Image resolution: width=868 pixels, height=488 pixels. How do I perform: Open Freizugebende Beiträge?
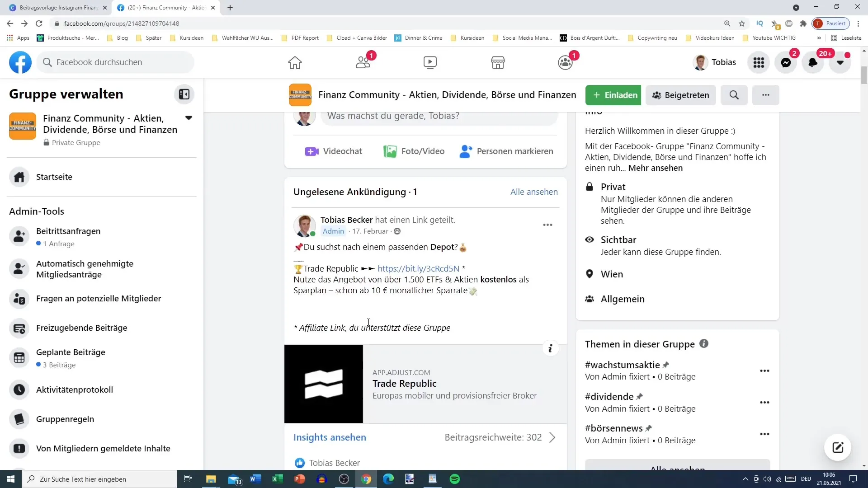[102, 328]
